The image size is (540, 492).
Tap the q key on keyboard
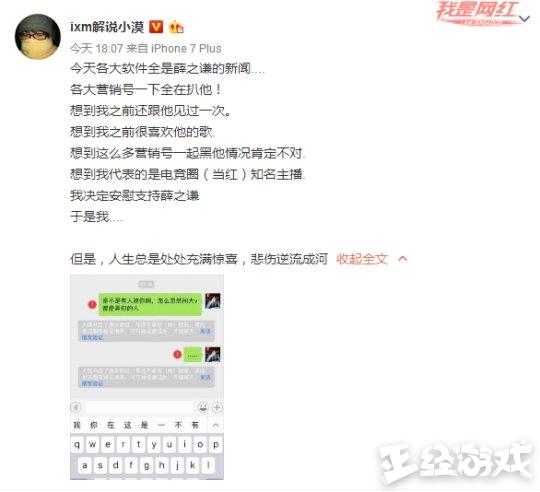coord(77,444)
